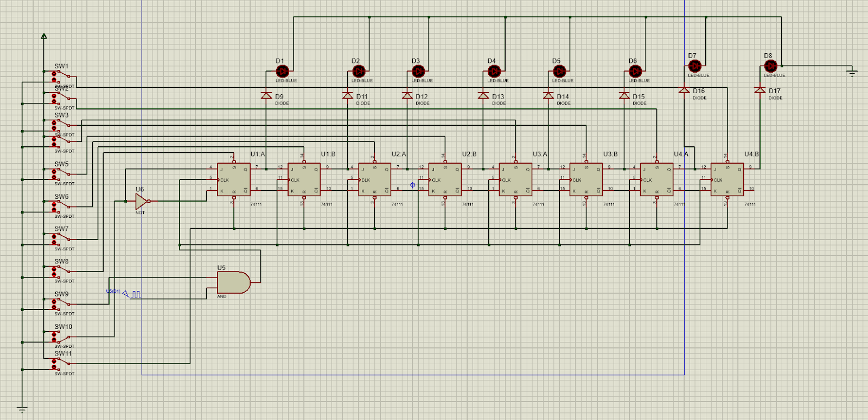The image size is (868, 420).
Task: Select the ground symbol below the switches
Action: coord(22,410)
